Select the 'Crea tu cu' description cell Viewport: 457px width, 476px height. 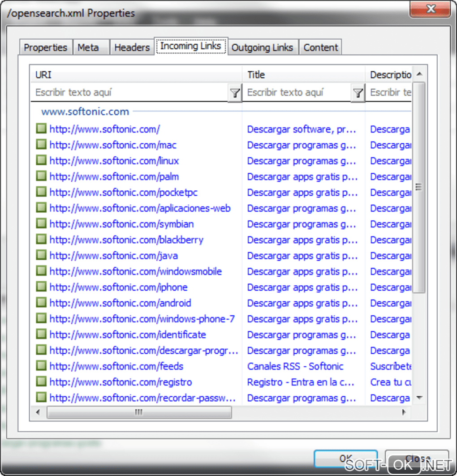pyautogui.click(x=391, y=382)
